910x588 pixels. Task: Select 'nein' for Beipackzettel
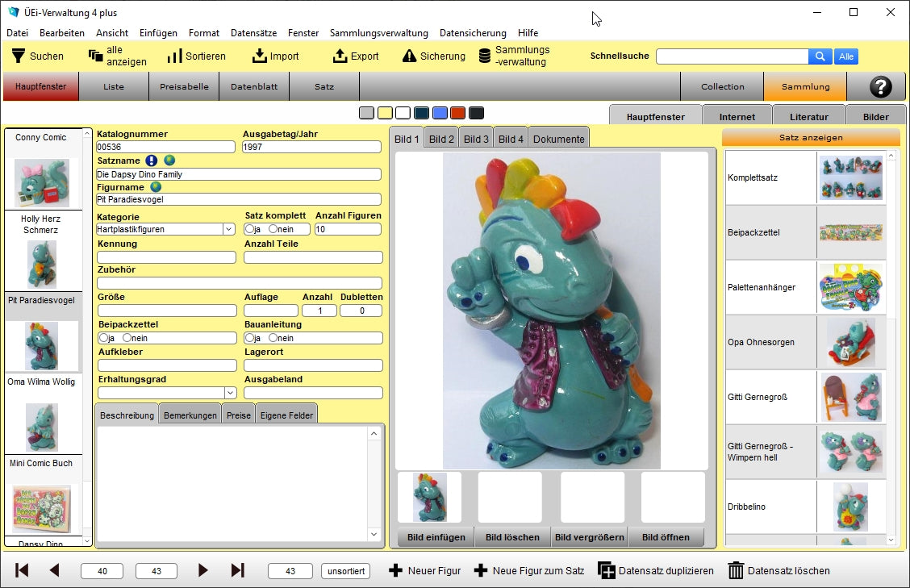127,338
